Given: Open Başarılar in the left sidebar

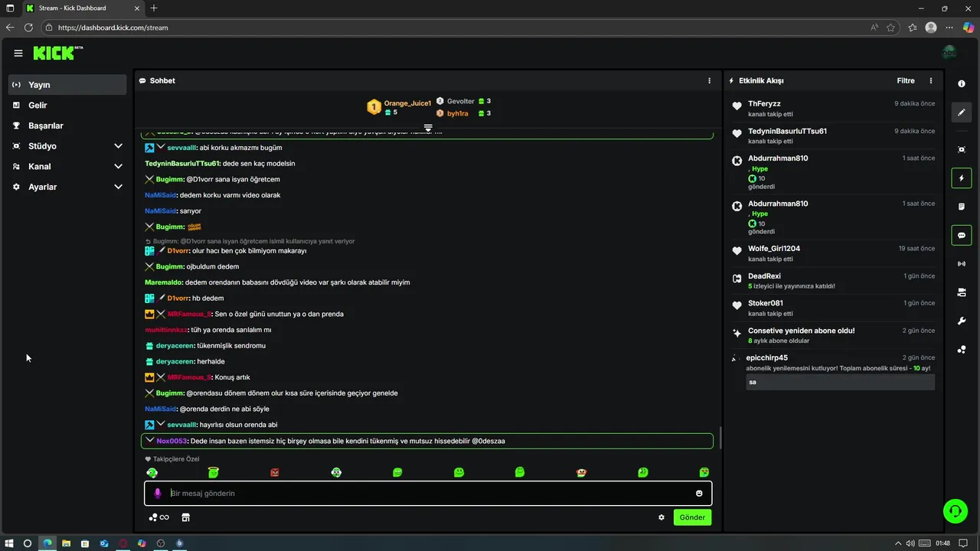Looking at the screenshot, I should (68, 126).
